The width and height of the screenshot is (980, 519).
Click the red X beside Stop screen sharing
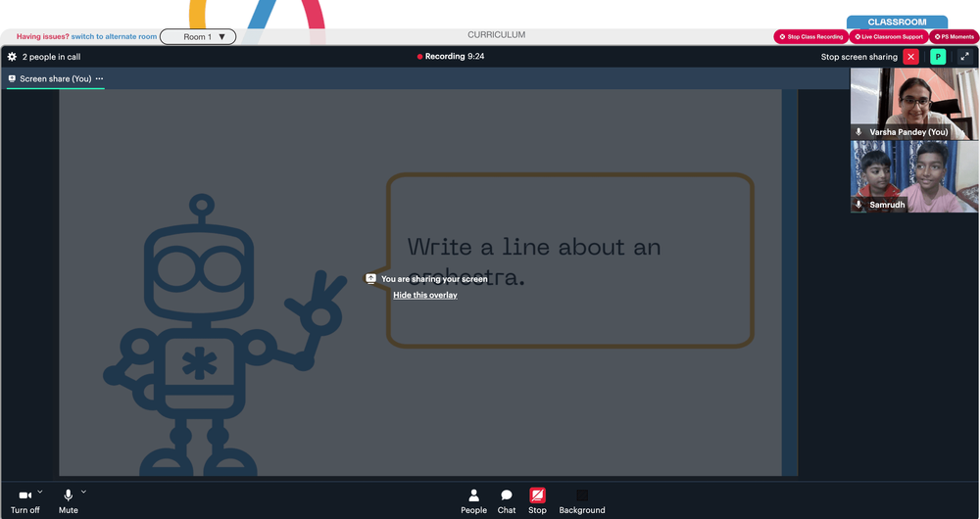coord(910,57)
